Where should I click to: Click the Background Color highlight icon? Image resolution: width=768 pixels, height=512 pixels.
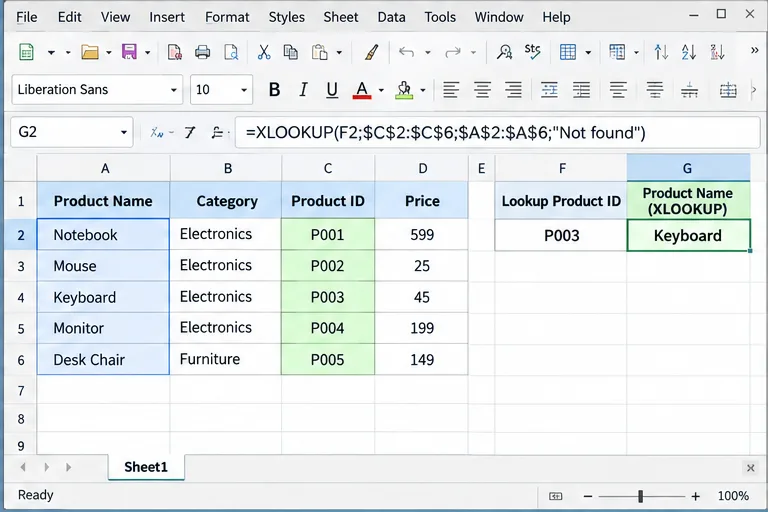tap(404, 90)
